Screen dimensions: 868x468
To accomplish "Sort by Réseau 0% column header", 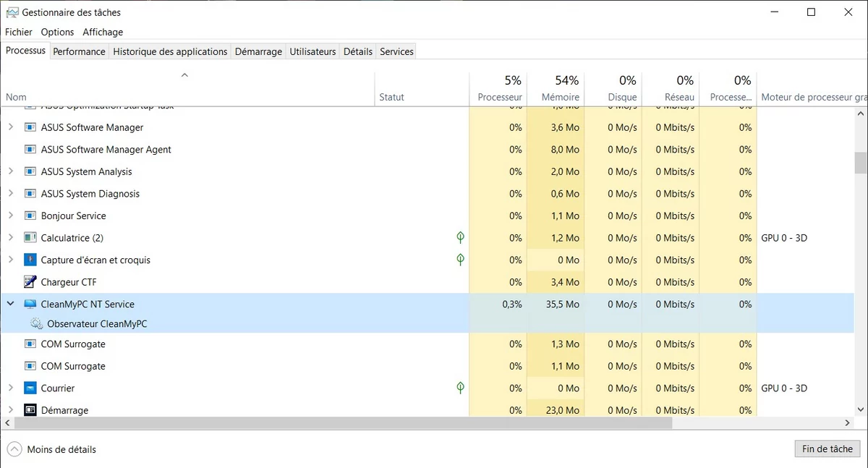I will 671,88.
